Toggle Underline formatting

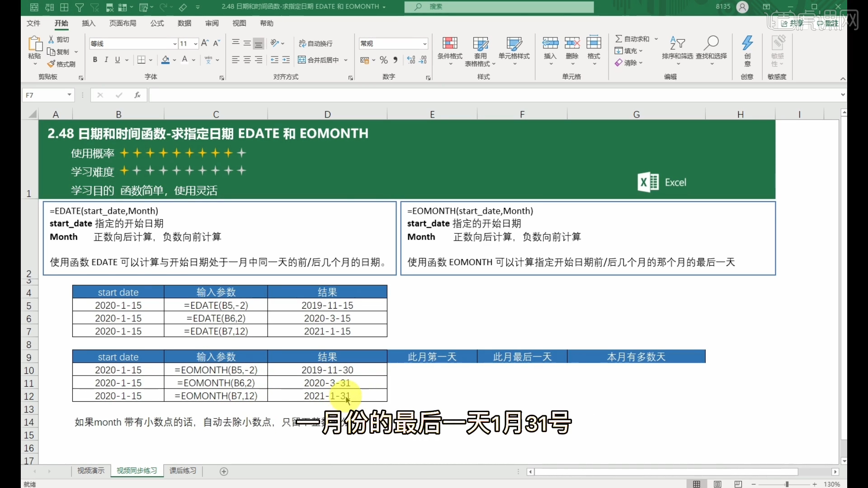click(118, 60)
